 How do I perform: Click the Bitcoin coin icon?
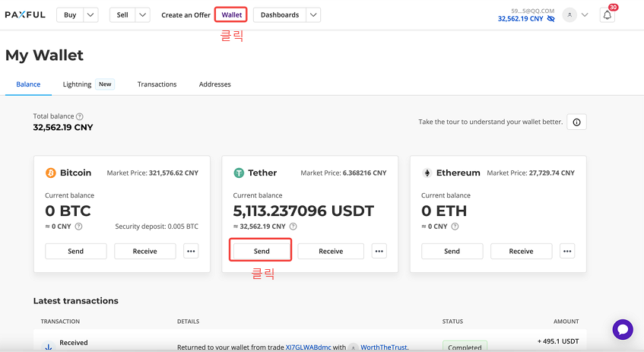click(x=50, y=173)
